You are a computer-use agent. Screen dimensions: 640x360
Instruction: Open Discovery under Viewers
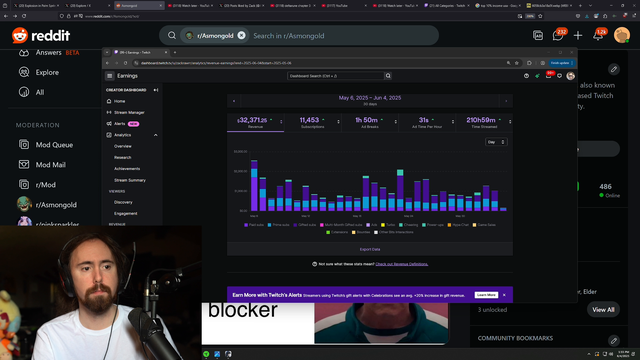pos(123,202)
